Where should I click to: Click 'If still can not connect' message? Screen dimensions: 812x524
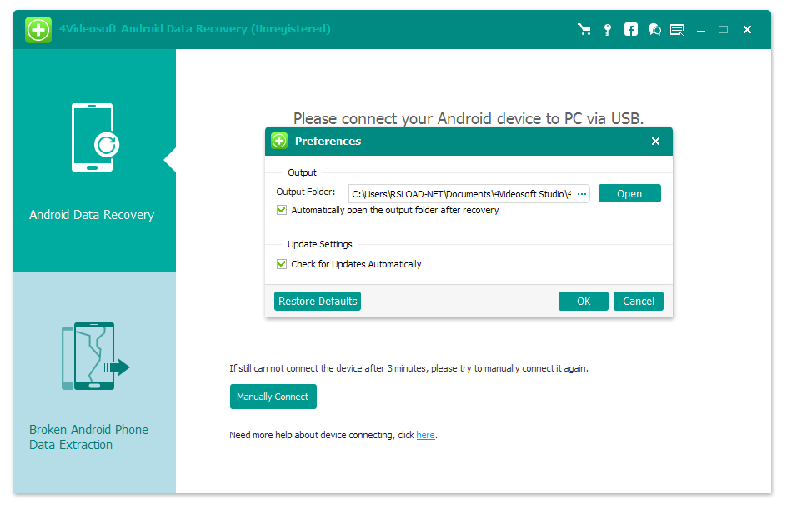click(x=409, y=368)
